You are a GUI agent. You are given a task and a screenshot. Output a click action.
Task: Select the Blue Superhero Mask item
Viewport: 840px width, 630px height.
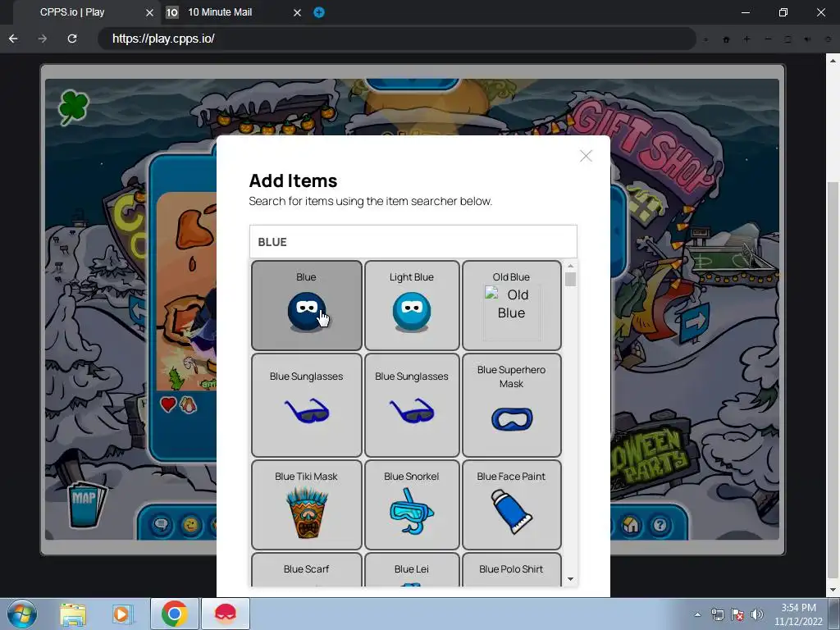511,404
